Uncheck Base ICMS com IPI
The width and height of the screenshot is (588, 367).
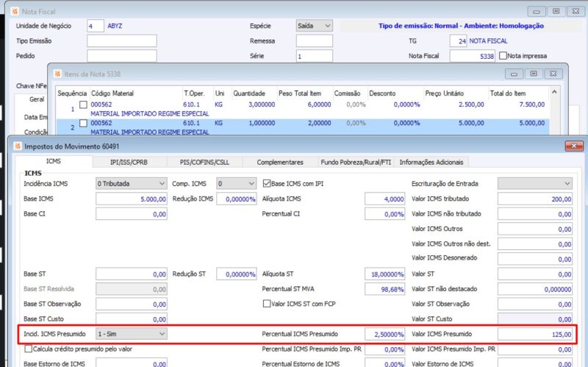(x=268, y=183)
